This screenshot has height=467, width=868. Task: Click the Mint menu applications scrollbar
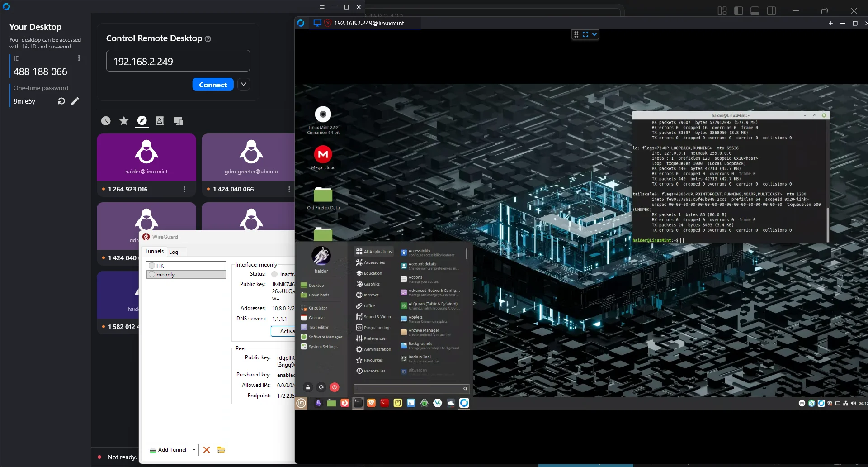467,253
